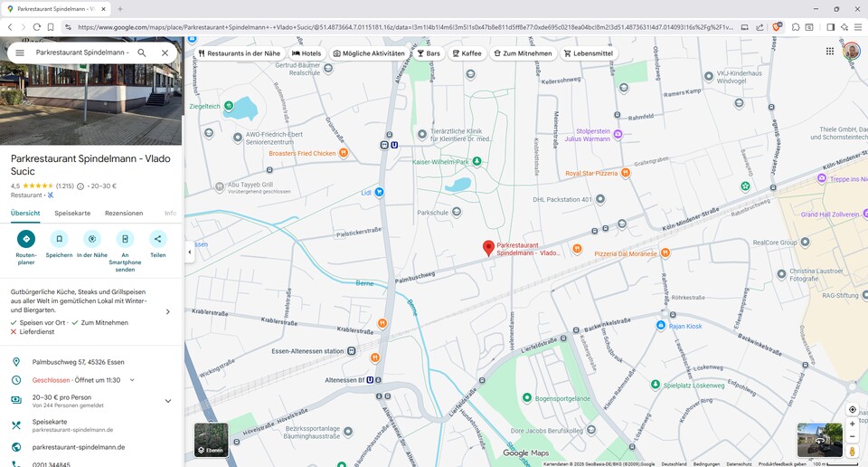This screenshot has height=467, width=868.
Task: Expand the opening hours dropdown
Action: point(132,380)
